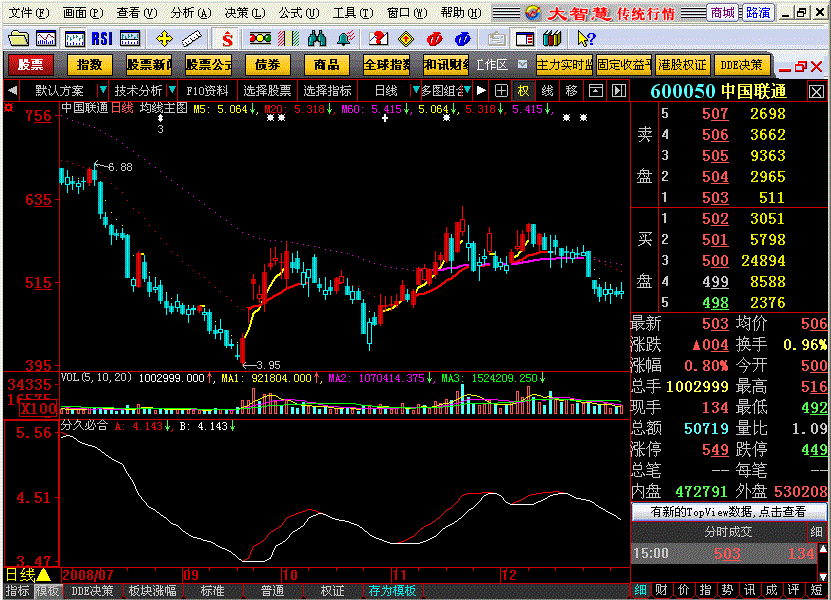The height and width of the screenshot is (600, 831).
Task: Open the 分析(A) menu
Action: tap(191, 13)
